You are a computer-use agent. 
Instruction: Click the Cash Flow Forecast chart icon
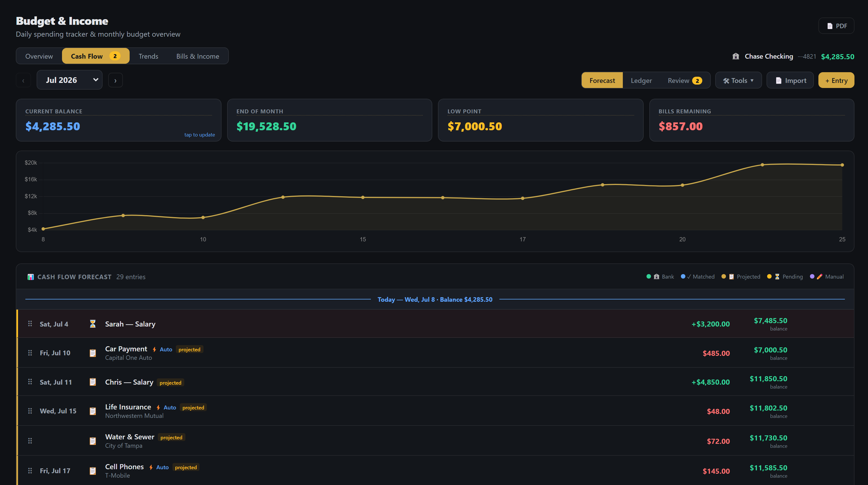[31, 277]
